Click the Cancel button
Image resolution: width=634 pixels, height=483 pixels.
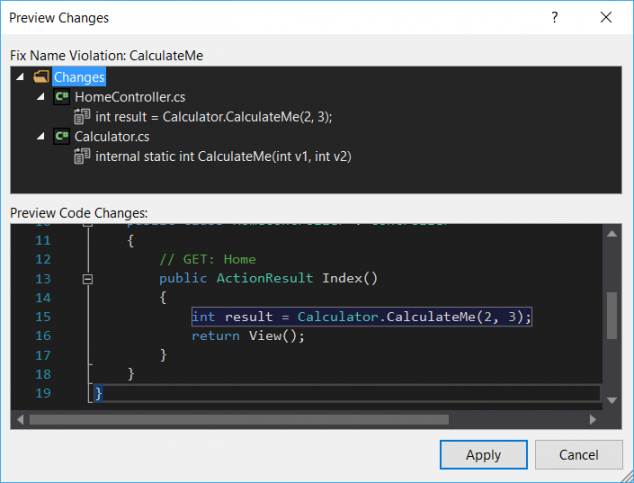579,455
